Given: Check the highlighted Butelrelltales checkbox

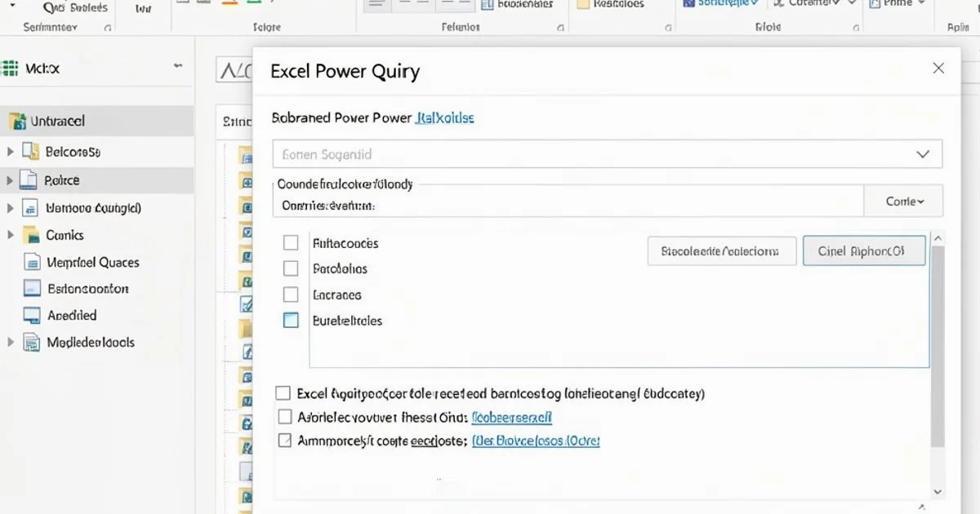Looking at the screenshot, I should pos(290,321).
